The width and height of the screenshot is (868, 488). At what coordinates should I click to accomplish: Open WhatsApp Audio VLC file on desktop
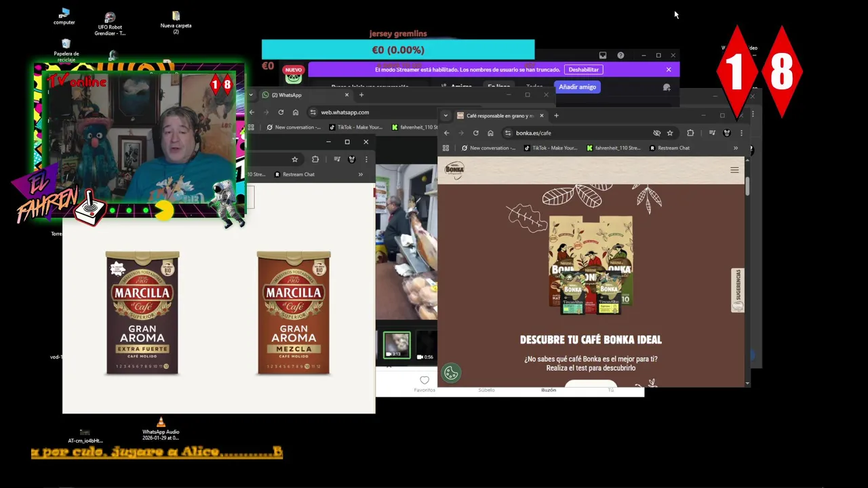(161, 428)
